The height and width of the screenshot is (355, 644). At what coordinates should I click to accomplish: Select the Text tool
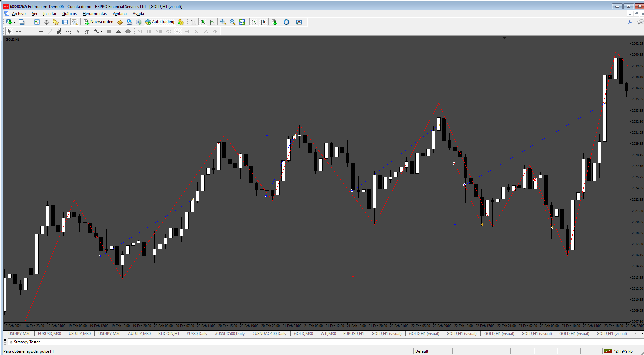[78, 31]
